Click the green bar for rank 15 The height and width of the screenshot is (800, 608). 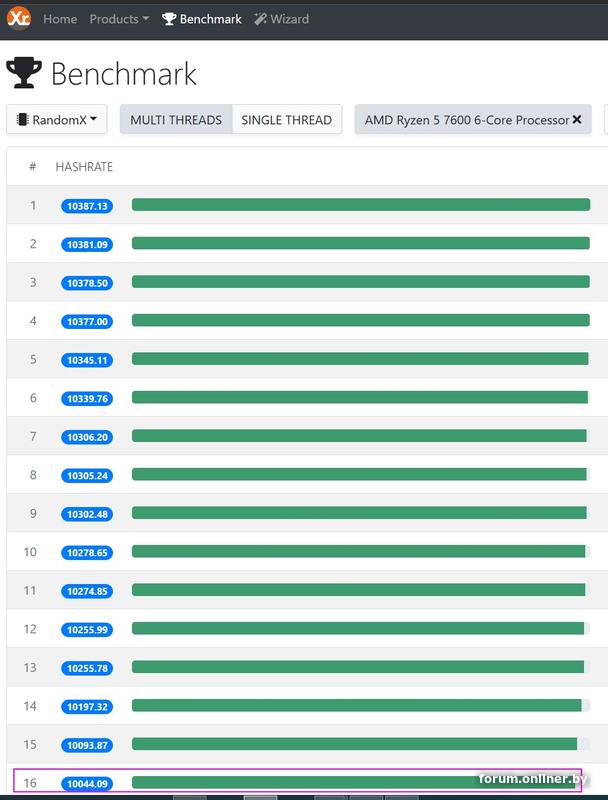(x=354, y=744)
